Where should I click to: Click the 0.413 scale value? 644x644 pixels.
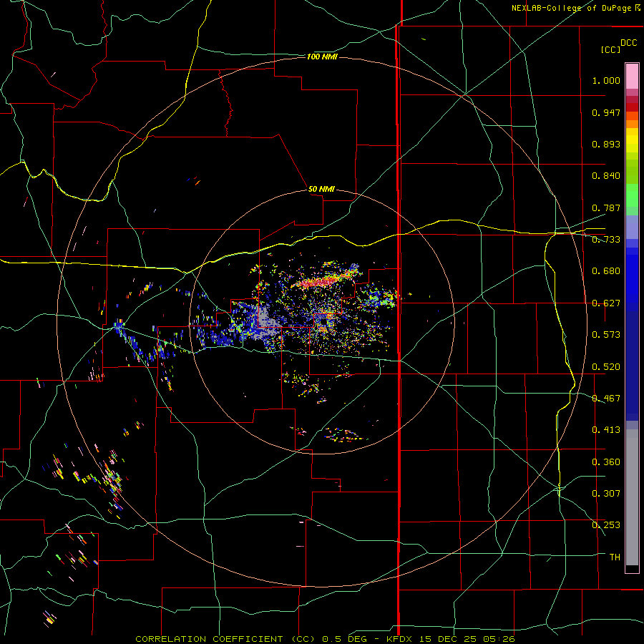[x=606, y=430]
